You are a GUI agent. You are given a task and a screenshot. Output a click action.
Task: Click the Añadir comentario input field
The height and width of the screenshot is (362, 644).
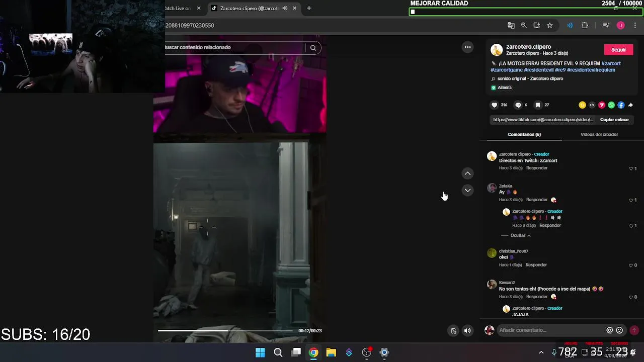pyautogui.click(x=551, y=330)
